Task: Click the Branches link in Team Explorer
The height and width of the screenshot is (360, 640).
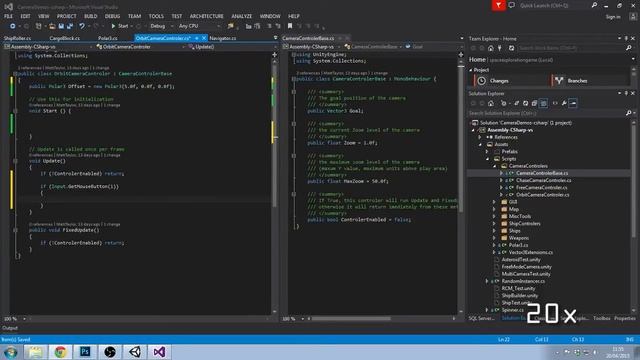Action: 577,81
